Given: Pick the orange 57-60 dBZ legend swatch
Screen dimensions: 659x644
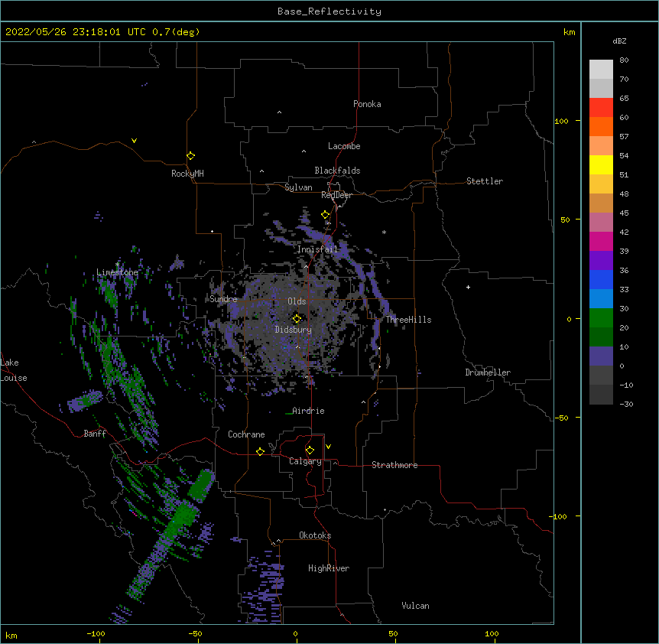Looking at the screenshot, I should point(601,127).
